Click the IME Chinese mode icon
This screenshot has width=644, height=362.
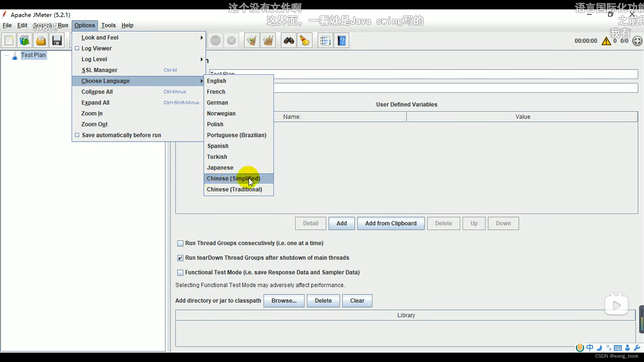pos(590,348)
